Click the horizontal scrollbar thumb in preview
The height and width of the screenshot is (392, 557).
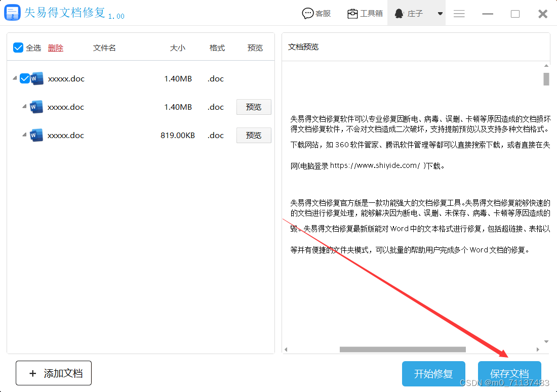pyautogui.click(x=403, y=350)
